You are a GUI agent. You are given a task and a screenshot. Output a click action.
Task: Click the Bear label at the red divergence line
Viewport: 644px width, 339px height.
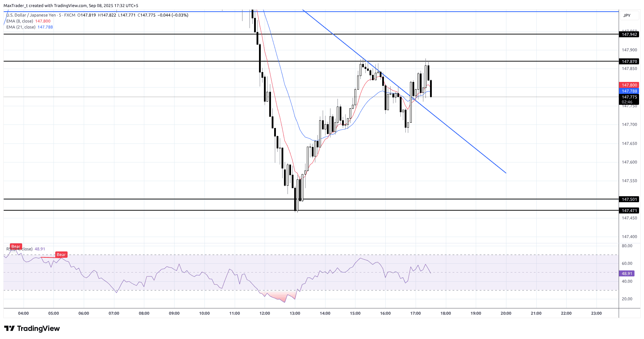coord(61,255)
